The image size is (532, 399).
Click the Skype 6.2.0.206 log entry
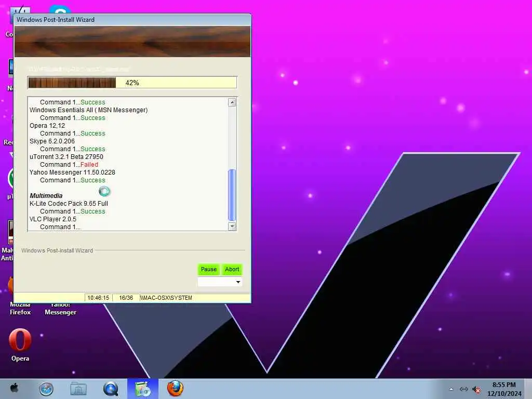52,141
